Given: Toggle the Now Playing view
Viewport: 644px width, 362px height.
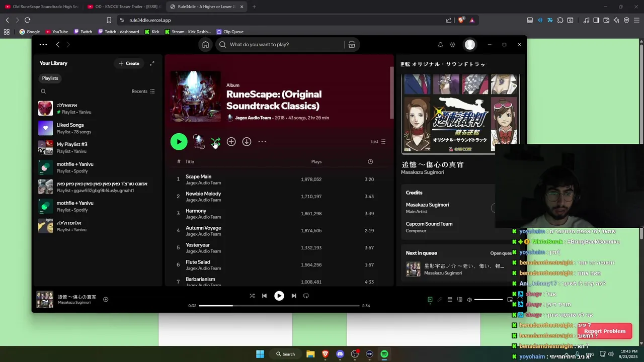Looking at the screenshot, I should tap(430, 300).
